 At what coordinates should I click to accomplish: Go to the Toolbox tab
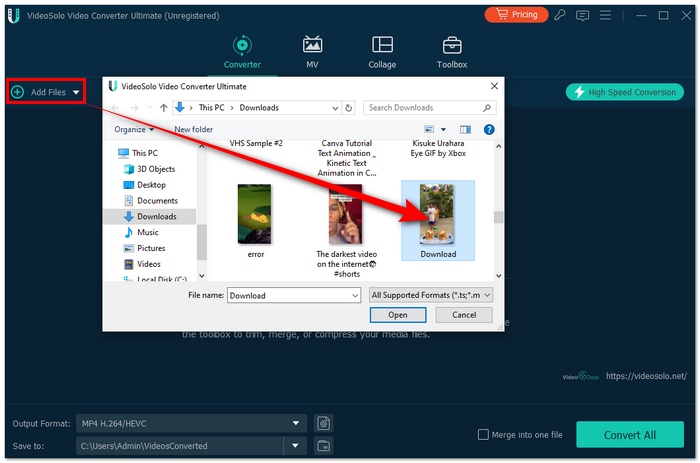tap(452, 52)
